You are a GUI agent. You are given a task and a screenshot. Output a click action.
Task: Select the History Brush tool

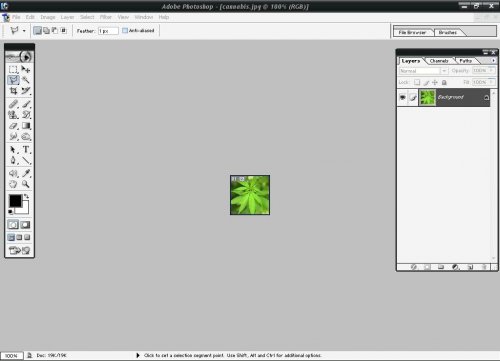pyautogui.click(x=26, y=115)
